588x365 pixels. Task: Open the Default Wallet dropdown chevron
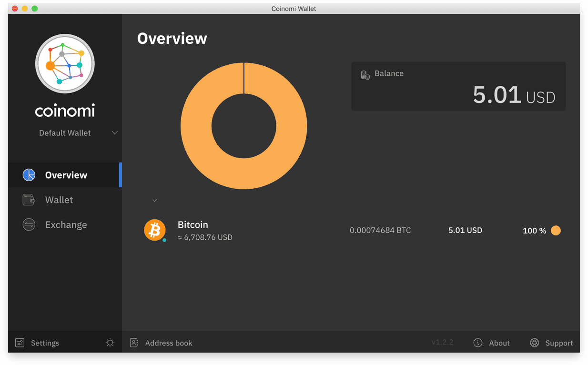coord(114,132)
